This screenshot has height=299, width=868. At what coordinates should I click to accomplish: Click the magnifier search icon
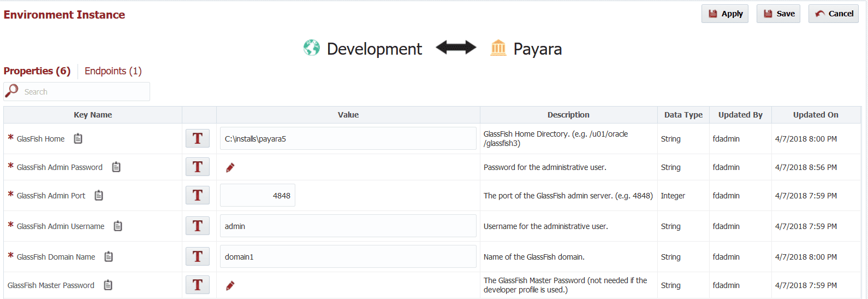(x=11, y=91)
